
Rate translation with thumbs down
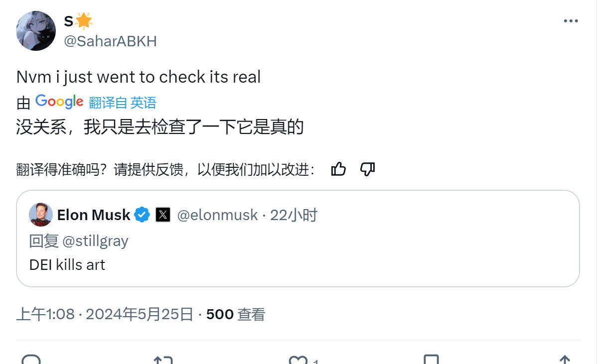click(367, 169)
